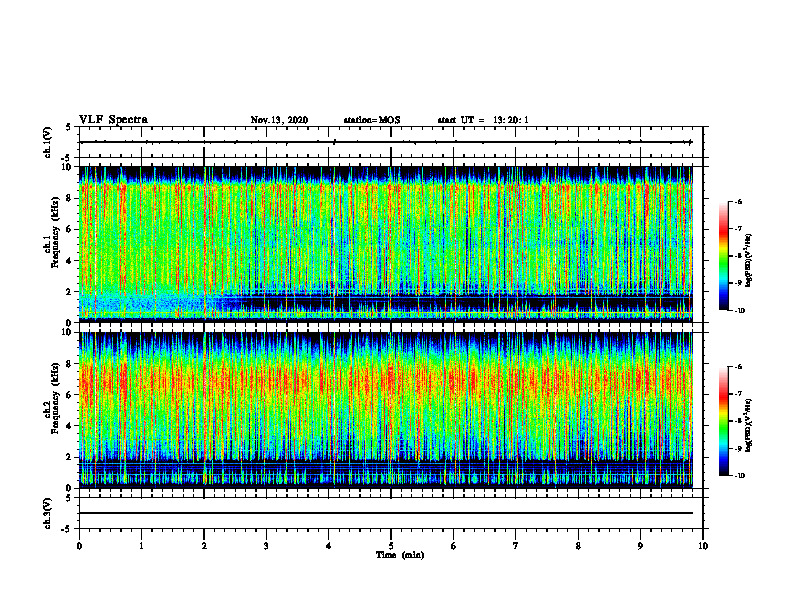Click time axis tick label "8"
The height and width of the screenshot is (612, 792).
point(578,546)
